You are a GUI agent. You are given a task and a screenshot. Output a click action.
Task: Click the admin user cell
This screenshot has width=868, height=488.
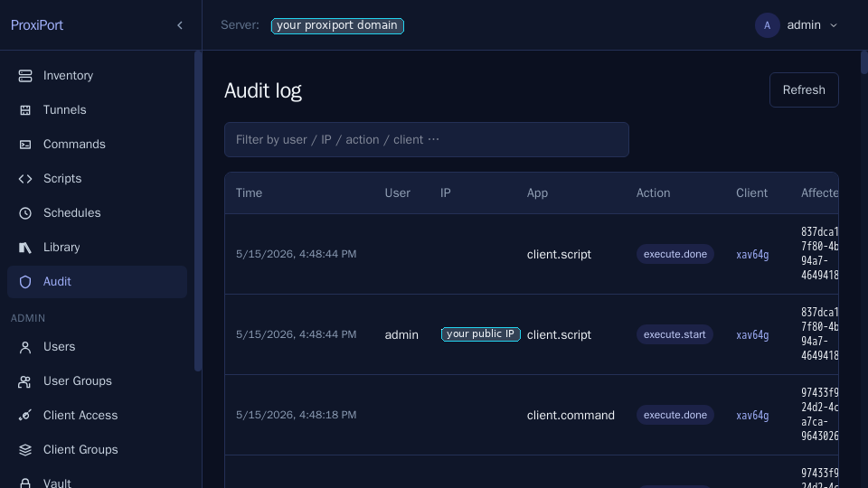coord(401,334)
